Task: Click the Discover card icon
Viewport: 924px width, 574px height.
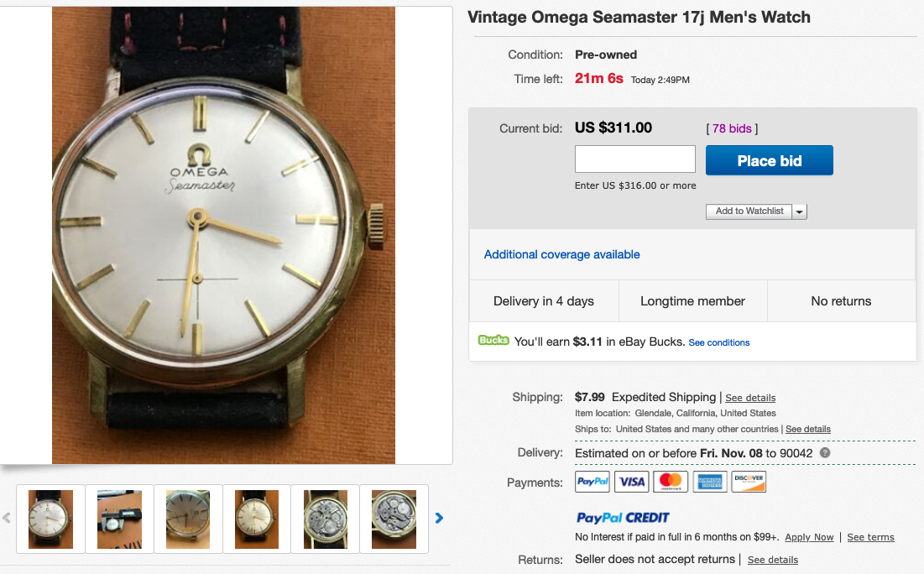Action: coord(749,482)
